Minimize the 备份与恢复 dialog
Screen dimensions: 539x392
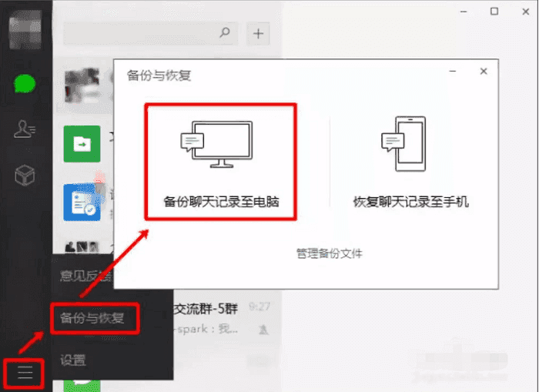point(453,71)
